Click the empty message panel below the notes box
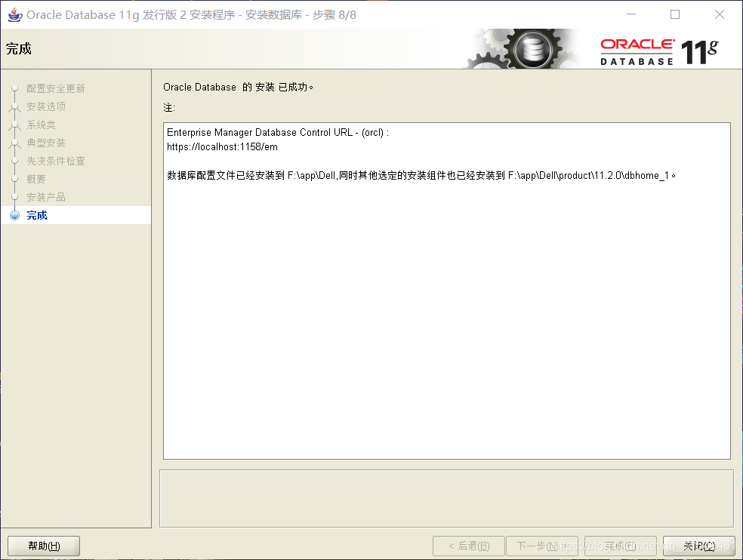Viewport: 743px width, 560px height. click(446, 498)
